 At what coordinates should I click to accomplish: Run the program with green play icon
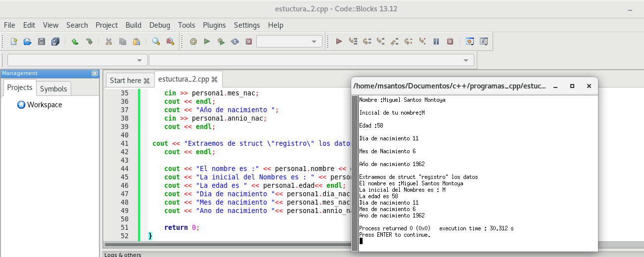[x=207, y=42]
